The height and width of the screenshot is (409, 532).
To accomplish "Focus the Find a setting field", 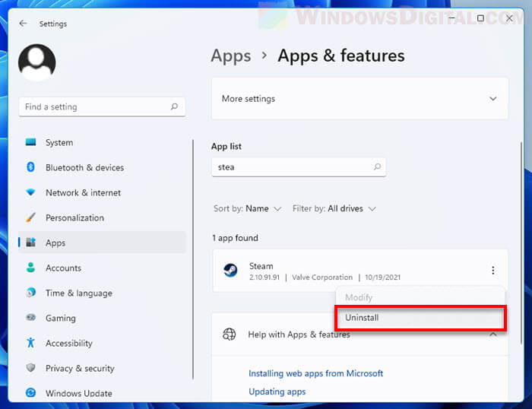I will (102, 106).
